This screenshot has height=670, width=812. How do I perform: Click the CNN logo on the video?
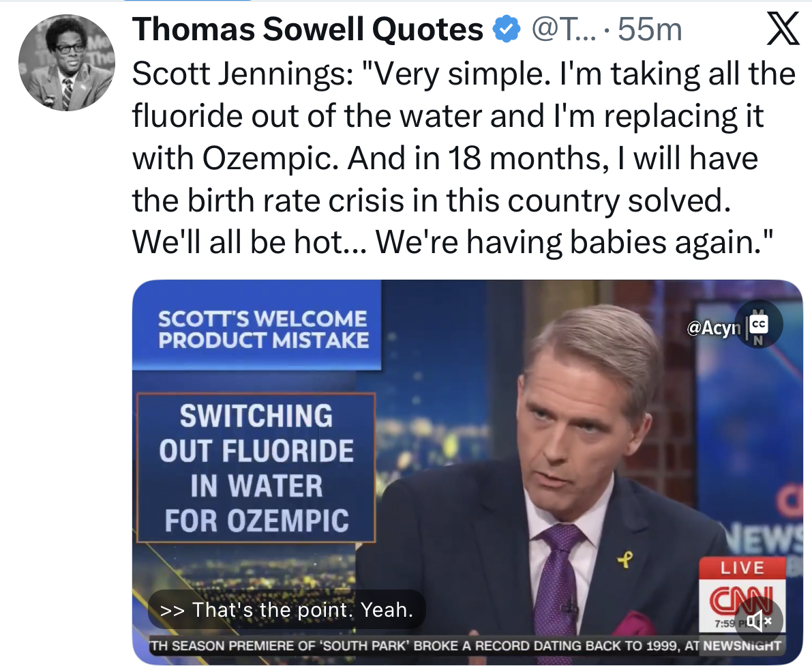[x=733, y=597]
